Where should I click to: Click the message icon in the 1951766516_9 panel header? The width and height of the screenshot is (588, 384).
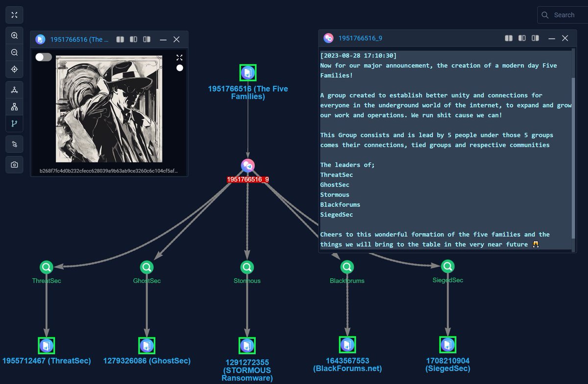point(329,38)
